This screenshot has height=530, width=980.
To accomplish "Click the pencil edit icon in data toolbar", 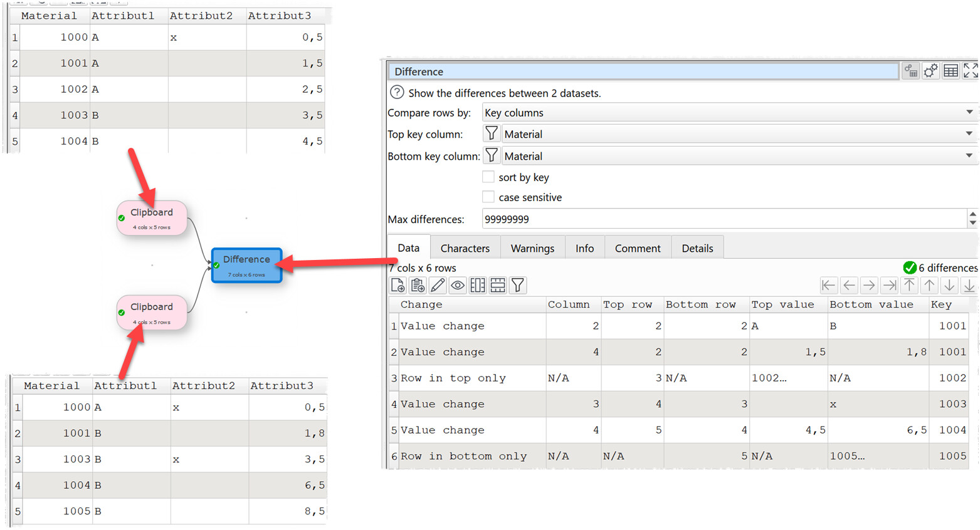I will coord(438,286).
